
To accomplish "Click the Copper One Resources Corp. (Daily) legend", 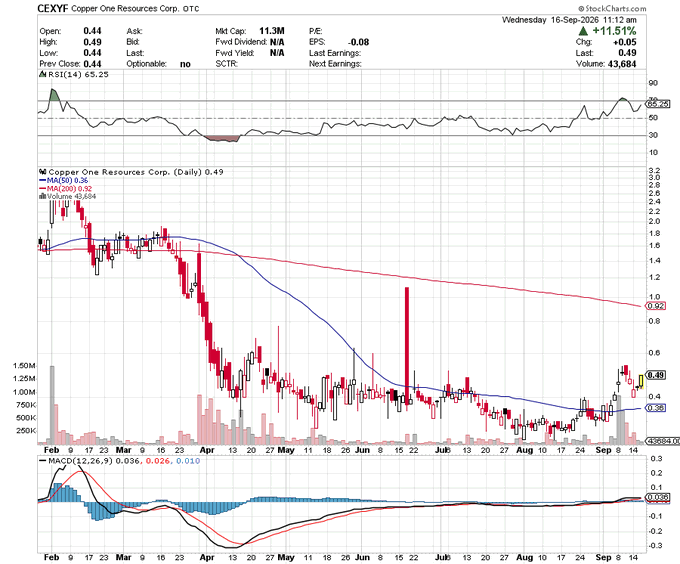I will 136,172.
